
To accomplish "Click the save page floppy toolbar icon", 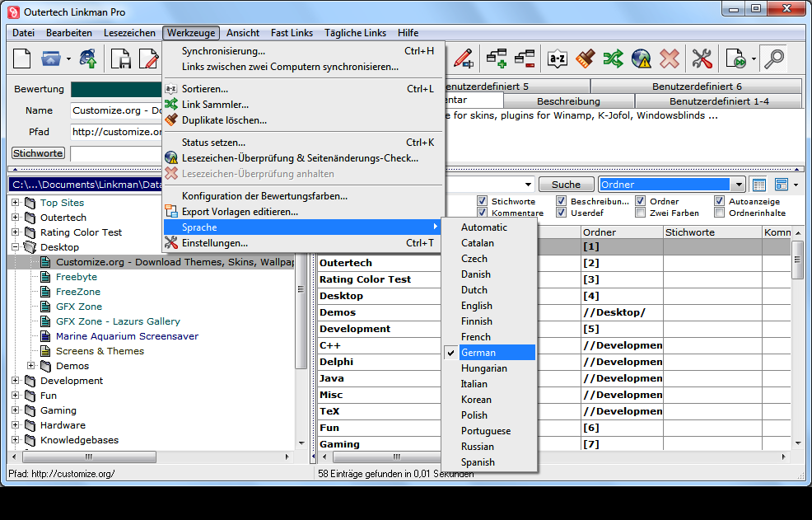I will (x=121, y=59).
